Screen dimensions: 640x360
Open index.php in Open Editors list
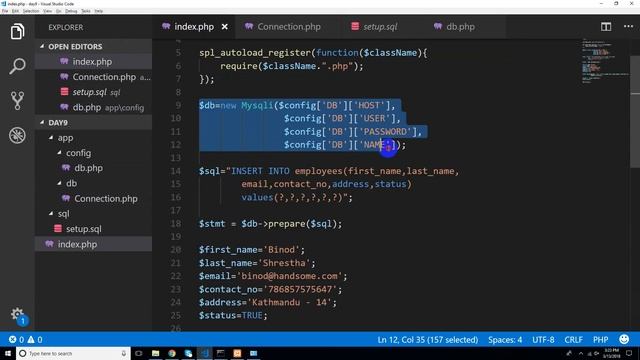point(93,62)
